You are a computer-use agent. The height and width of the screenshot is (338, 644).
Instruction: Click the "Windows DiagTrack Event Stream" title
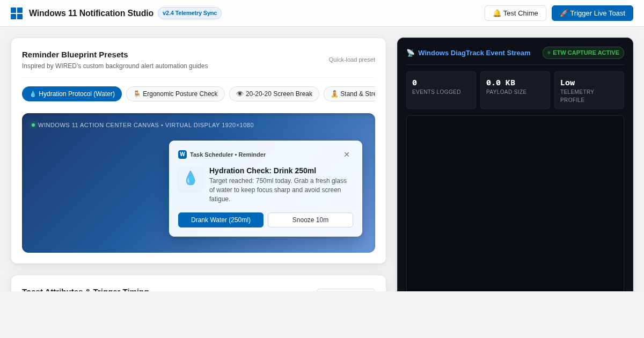[x=474, y=53]
